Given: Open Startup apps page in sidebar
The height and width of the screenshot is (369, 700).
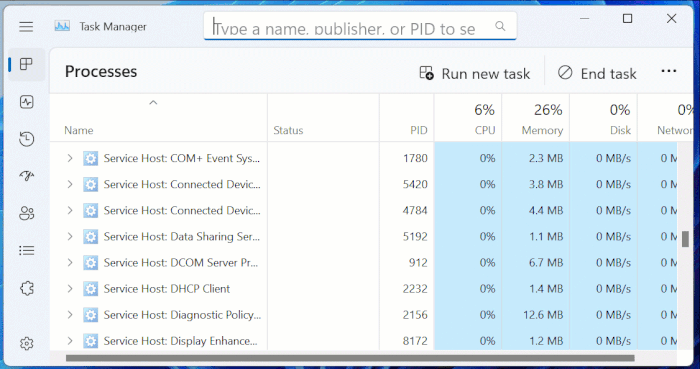Looking at the screenshot, I should tap(26, 176).
